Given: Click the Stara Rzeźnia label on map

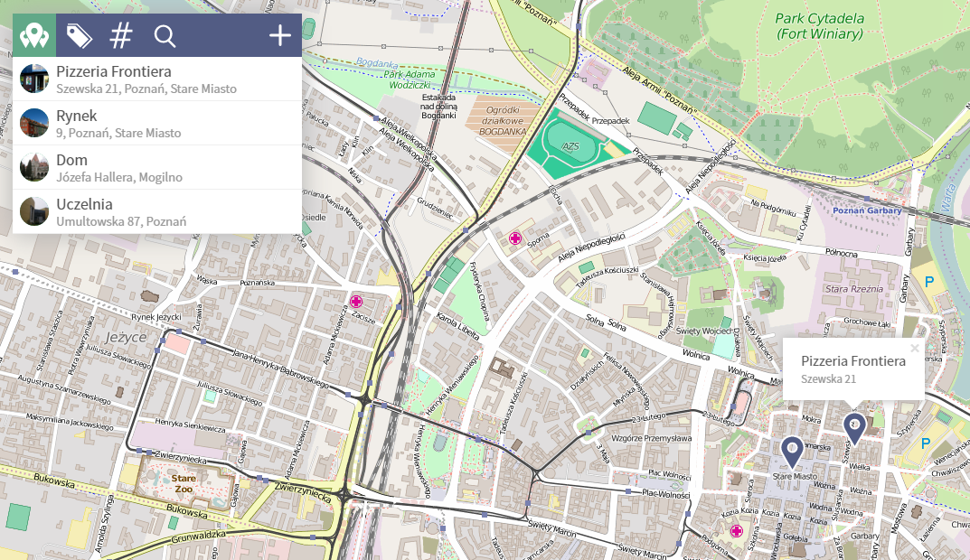Looking at the screenshot, I should [854, 289].
